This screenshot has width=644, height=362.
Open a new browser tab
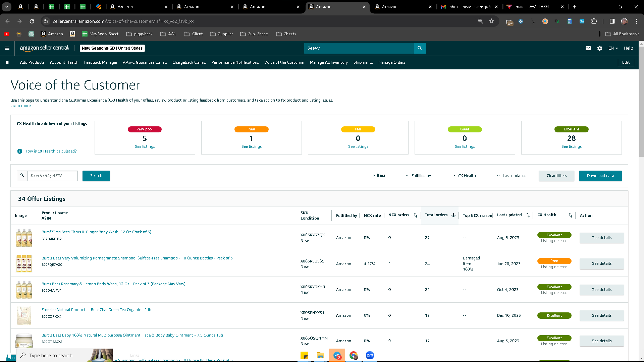[x=575, y=7]
